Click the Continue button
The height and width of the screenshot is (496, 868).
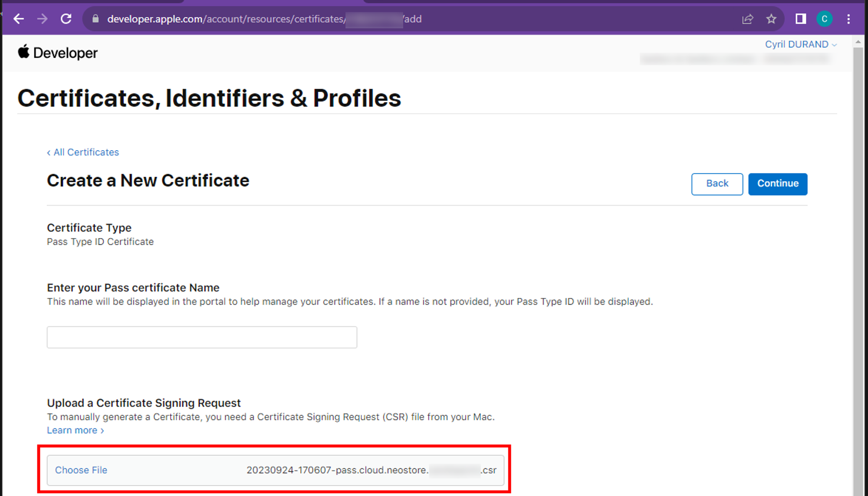coord(777,184)
